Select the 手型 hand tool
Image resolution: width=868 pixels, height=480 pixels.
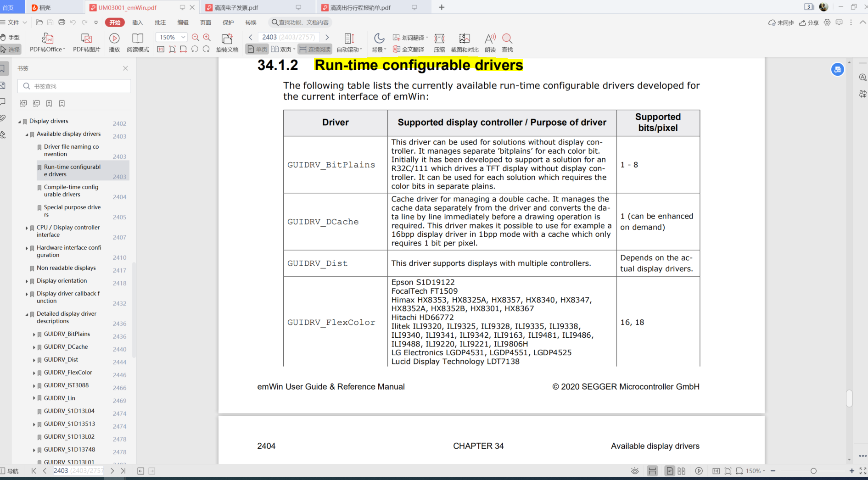point(10,37)
